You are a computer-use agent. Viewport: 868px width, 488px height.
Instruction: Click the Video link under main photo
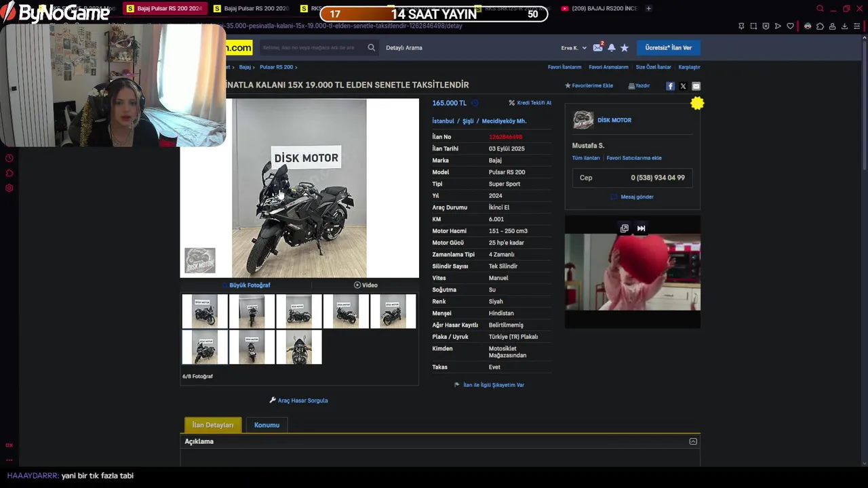[x=366, y=285]
